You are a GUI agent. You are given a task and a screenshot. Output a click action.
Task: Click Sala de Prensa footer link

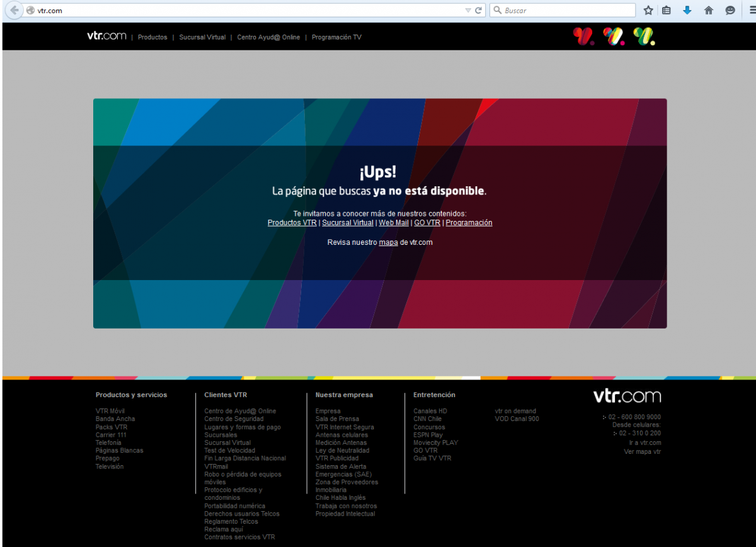point(337,419)
